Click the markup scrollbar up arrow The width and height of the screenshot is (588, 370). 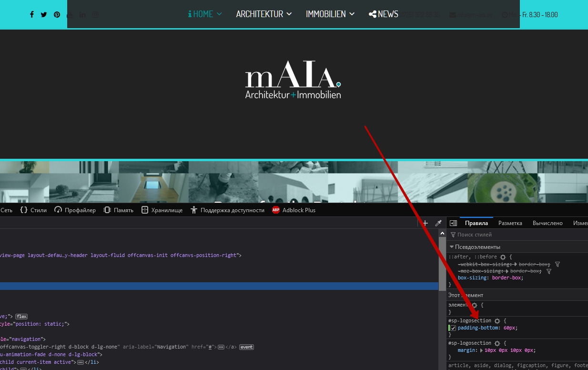pos(442,232)
